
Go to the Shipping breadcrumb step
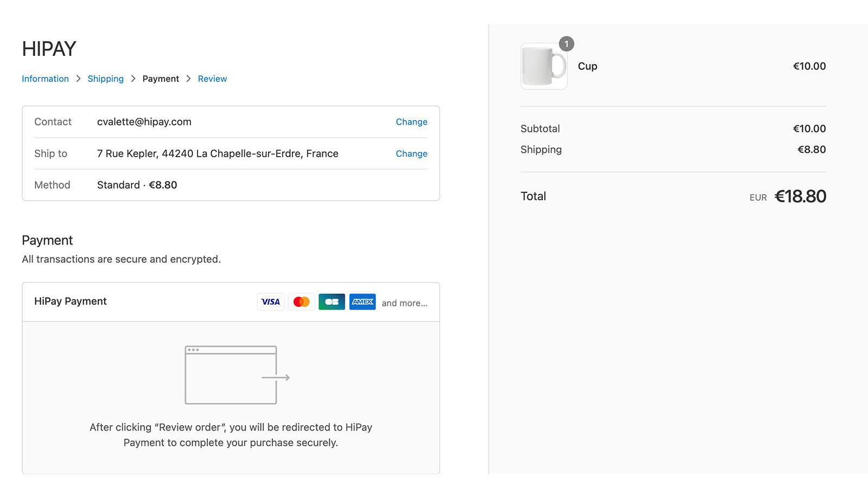pos(105,79)
